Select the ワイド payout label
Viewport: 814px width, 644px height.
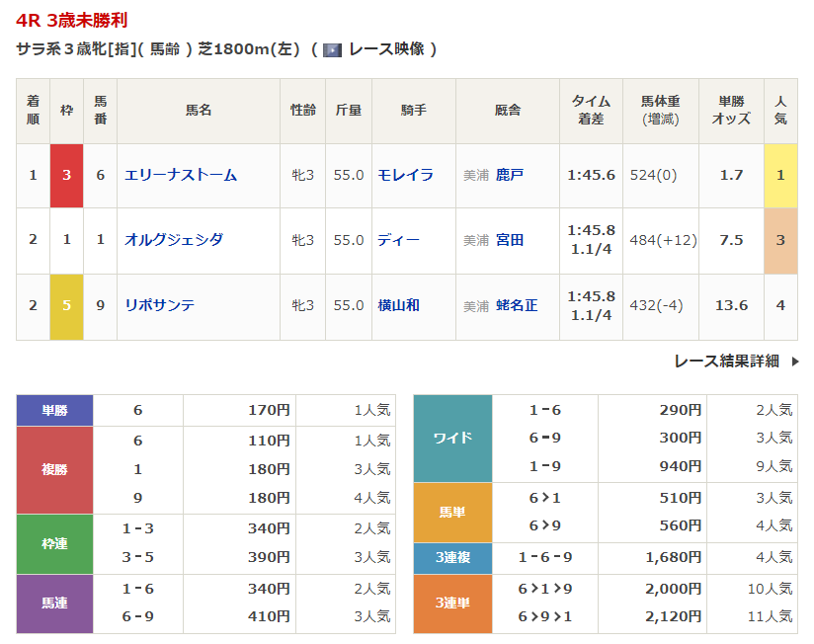[x=452, y=439]
